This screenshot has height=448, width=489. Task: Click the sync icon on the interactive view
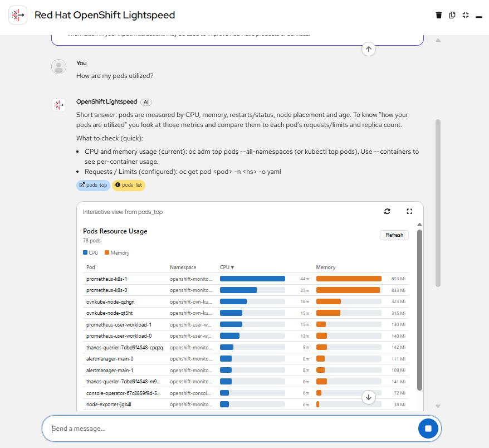pyautogui.click(x=387, y=212)
